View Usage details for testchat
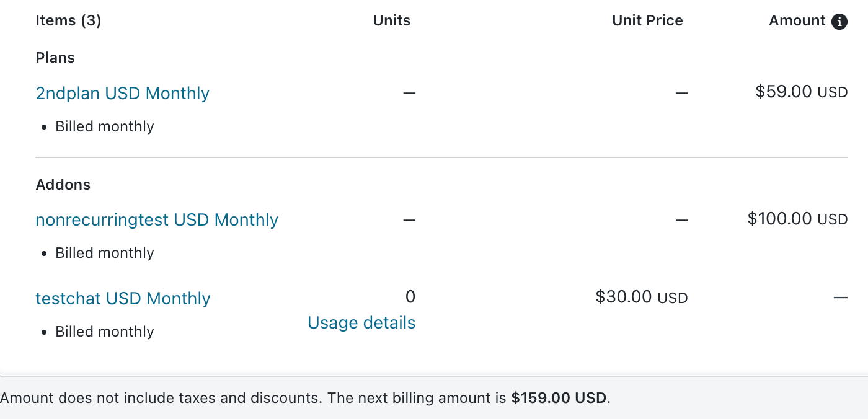 tap(361, 323)
